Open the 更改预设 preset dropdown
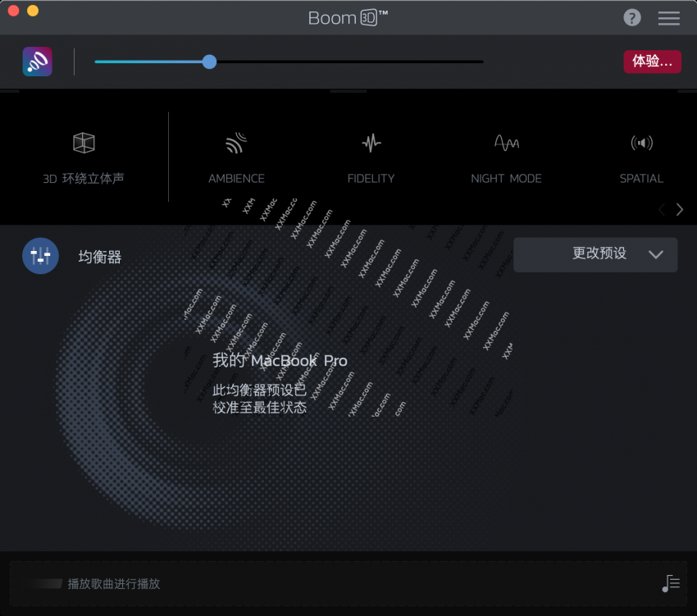Image resolution: width=697 pixels, height=616 pixels. point(595,254)
